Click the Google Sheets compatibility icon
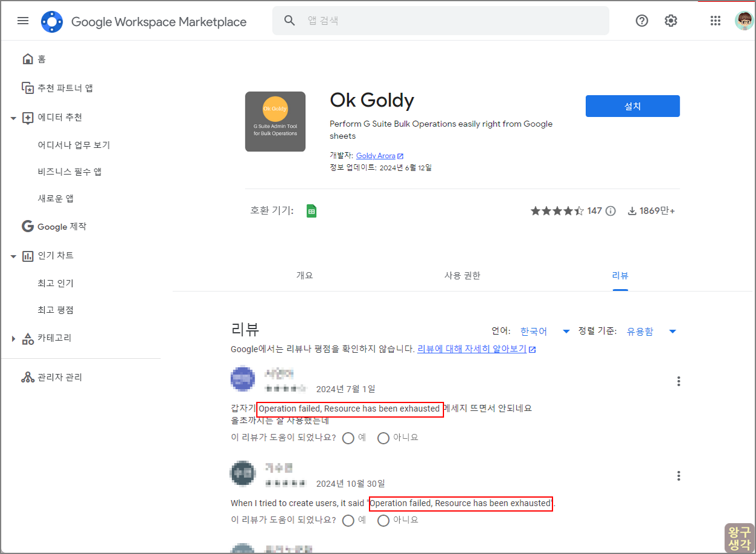This screenshot has height=554, width=756. (311, 210)
